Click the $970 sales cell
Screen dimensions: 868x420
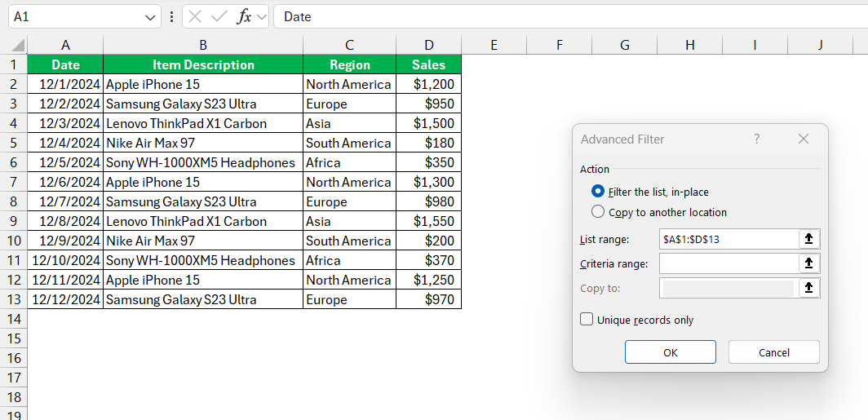point(428,300)
